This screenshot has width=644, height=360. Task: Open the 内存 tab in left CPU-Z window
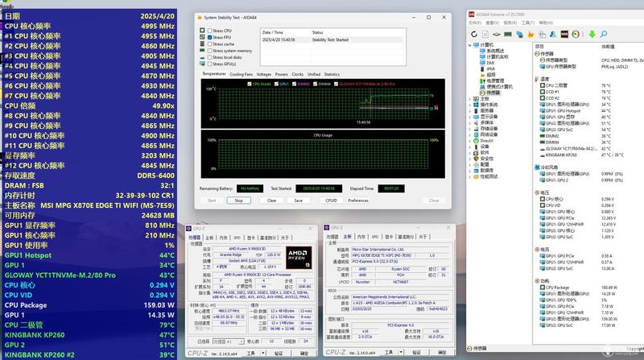pos(223,238)
